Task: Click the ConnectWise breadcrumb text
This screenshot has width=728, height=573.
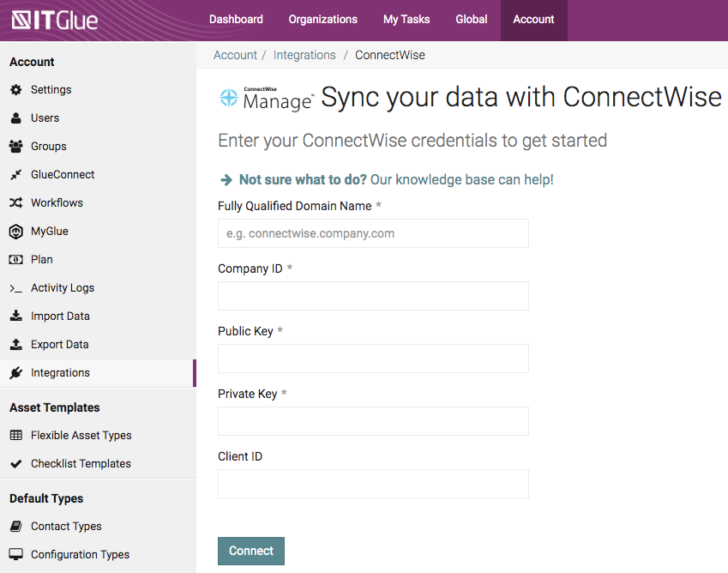Action: [x=390, y=55]
